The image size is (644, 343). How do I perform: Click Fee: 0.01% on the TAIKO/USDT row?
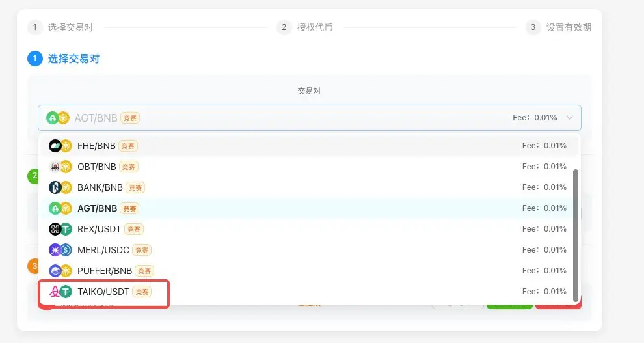(544, 292)
